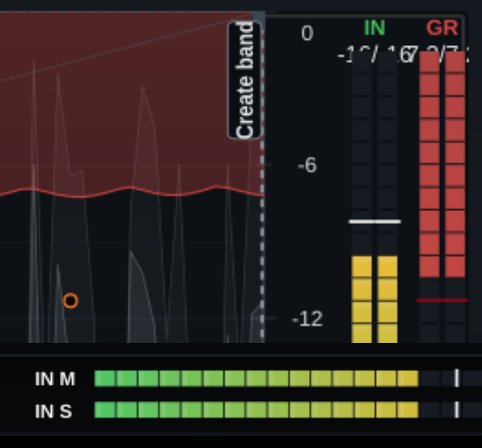Click the -12 scale value
Image resolution: width=482 pixels, height=448 pixels.
pyautogui.click(x=307, y=319)
